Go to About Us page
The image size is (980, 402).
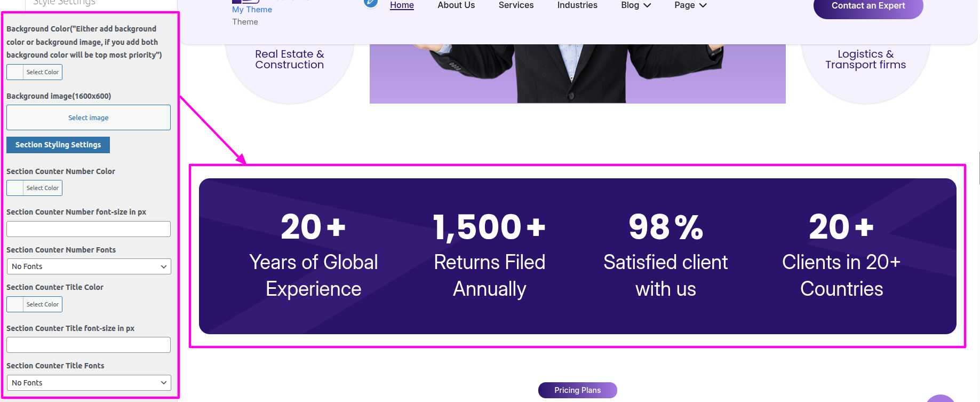click(x=456, y=5)
